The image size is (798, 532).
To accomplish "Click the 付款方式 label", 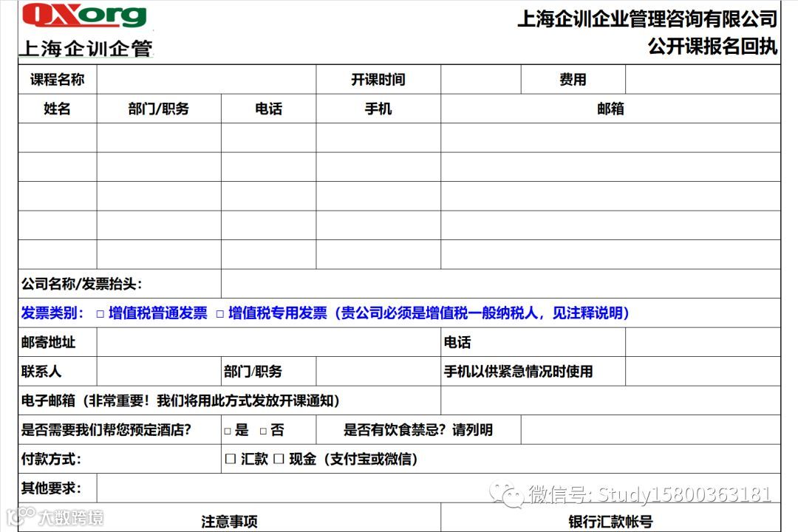I will (x=51, y=459).
